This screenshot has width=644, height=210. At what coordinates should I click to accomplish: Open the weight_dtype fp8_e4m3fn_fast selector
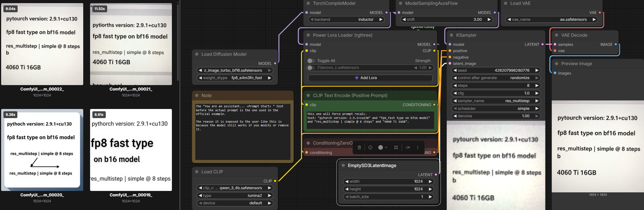(x=235, y=78)
